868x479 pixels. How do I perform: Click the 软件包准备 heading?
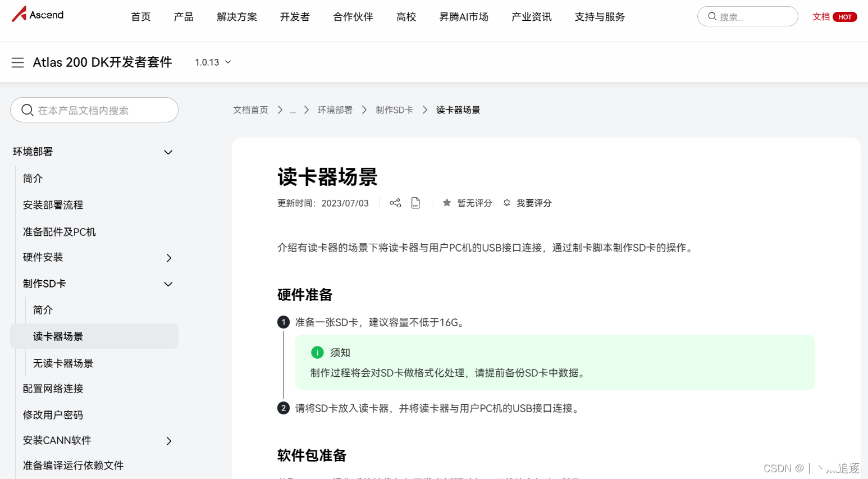[x=312, y=455]
